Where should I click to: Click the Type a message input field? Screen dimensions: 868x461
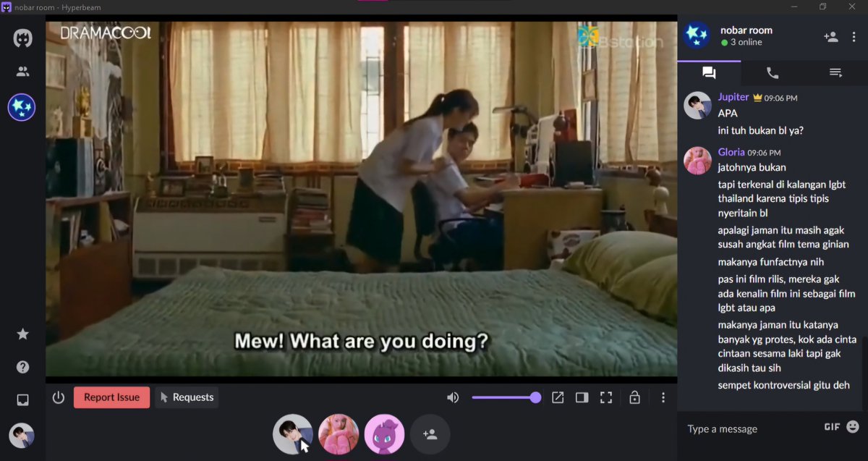coord(752,429)
